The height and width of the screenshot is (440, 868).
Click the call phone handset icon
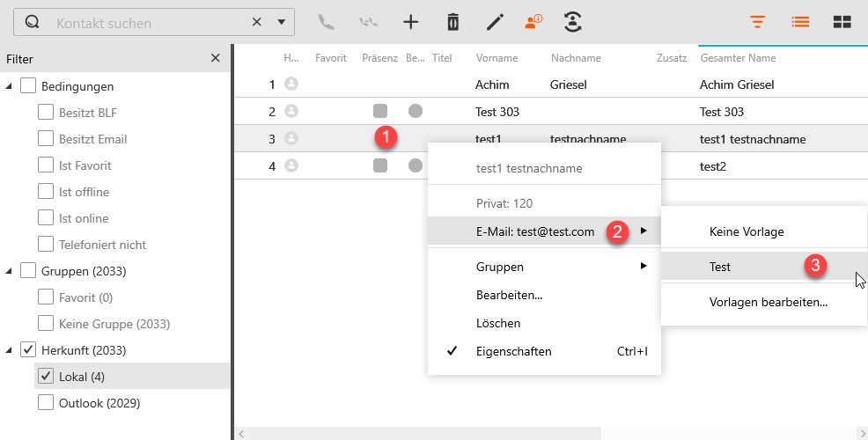coord(326,22)
